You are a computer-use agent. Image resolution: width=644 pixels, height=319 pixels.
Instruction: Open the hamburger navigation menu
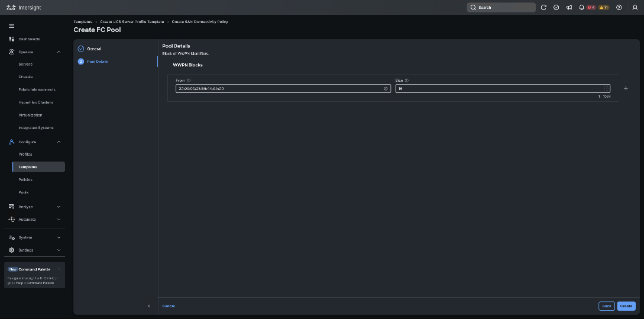click(x=11, y=26)
